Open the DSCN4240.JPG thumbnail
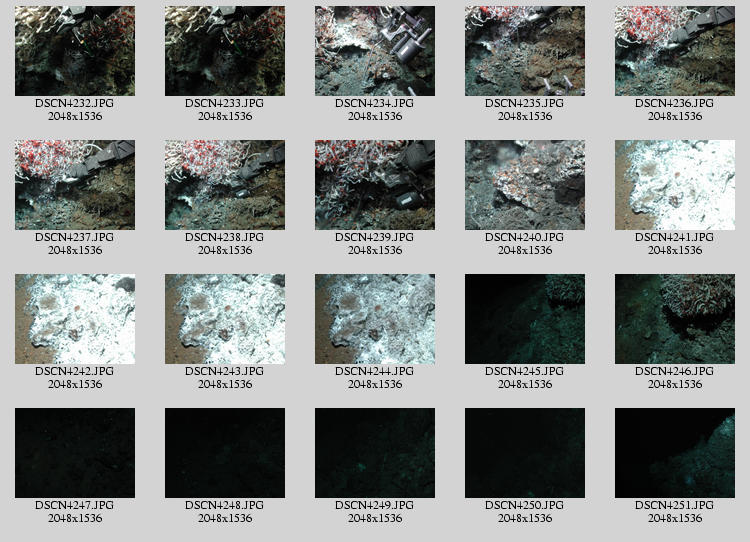Image resolution: width=750 pixels, height=542 pixels. (x=525, y=185)
